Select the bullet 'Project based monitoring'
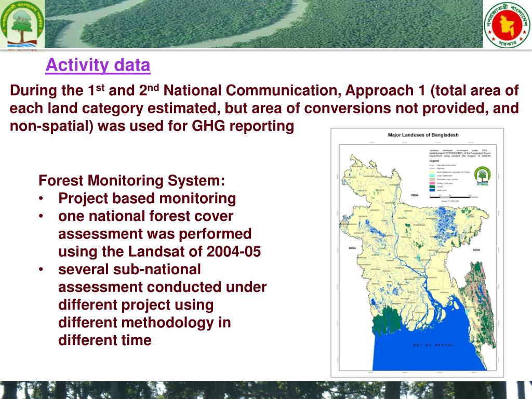Image resolution: width=532 pixels, height=399 pixels. (x=147, y=198)
